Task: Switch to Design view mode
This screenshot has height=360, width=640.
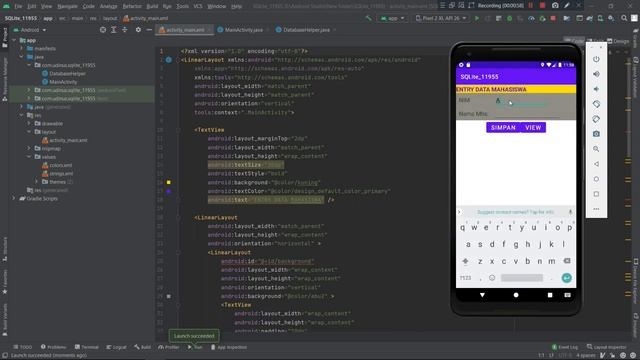Action: 618,41
